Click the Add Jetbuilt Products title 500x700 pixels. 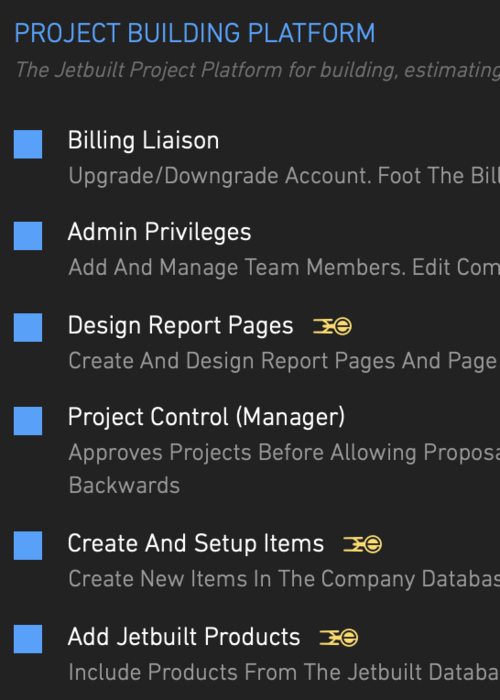pos(183,637)
